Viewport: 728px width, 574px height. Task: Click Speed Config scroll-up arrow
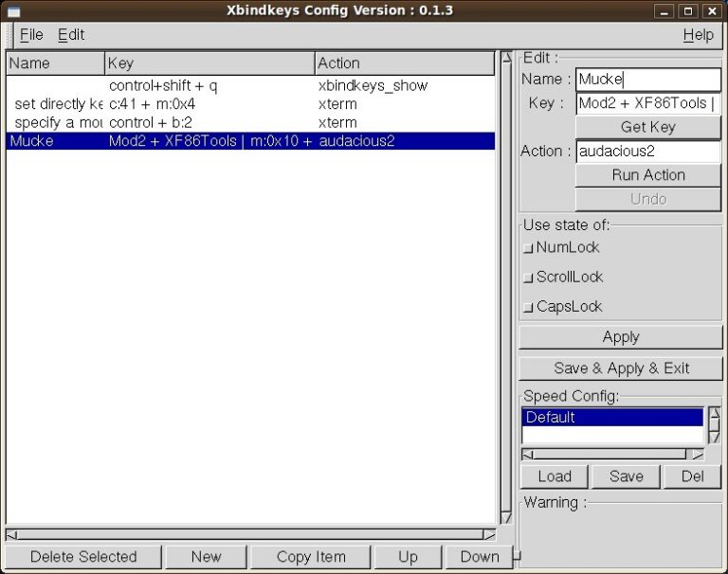tap(715, 413)
